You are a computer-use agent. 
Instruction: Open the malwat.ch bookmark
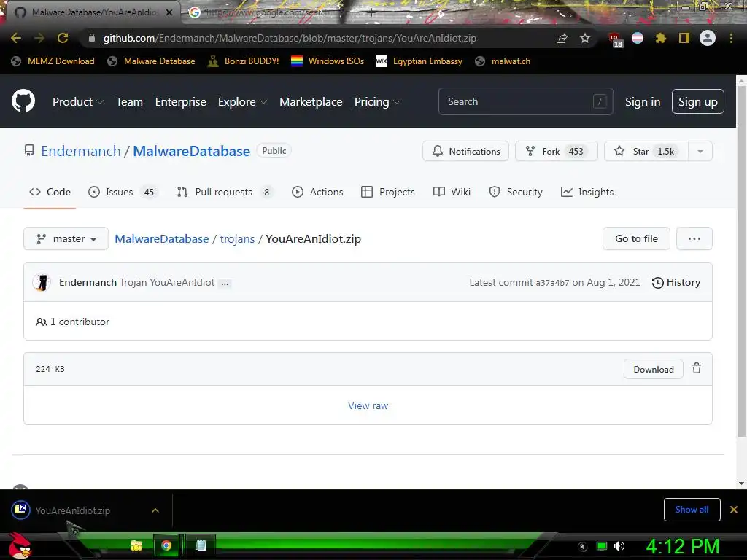503,61
